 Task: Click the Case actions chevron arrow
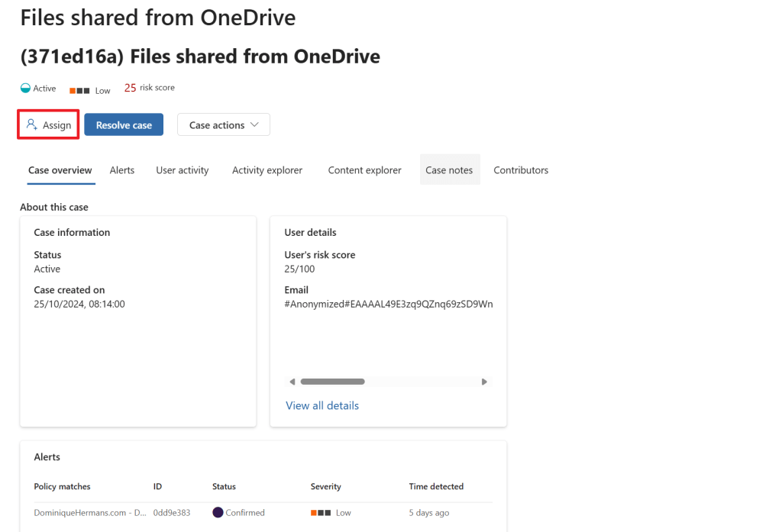[255, 125]
